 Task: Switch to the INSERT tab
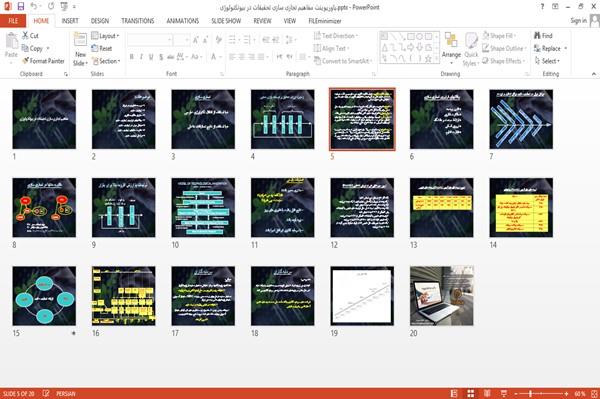(70, 21)
